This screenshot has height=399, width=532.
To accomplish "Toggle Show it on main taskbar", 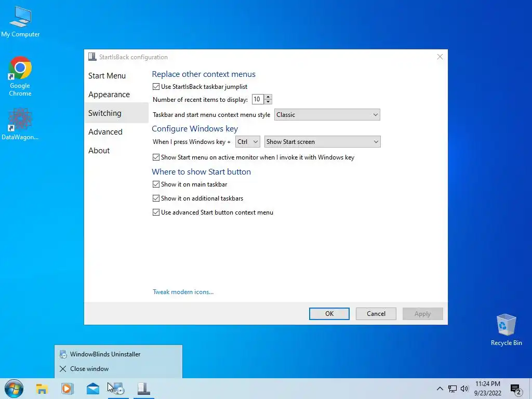I will [x=156, y=184].
